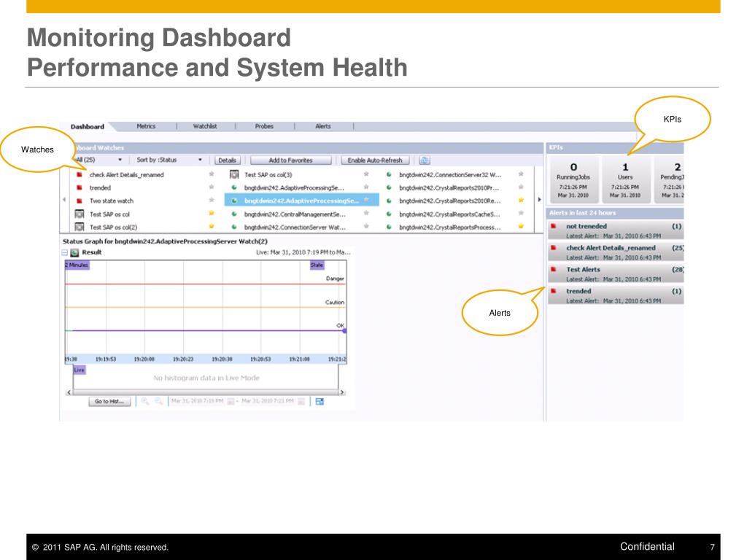Toggle favorite star for Two state watch
Viewport: 747px width, 560px height.
(x=212, y=200)
